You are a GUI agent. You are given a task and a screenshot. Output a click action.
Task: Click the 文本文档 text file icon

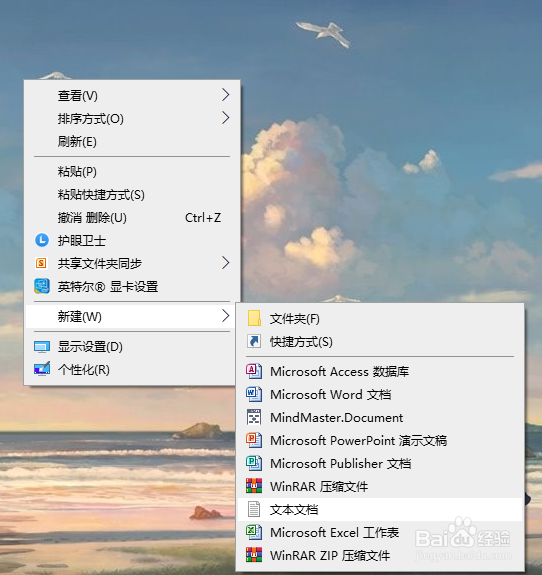coord(254,509)
